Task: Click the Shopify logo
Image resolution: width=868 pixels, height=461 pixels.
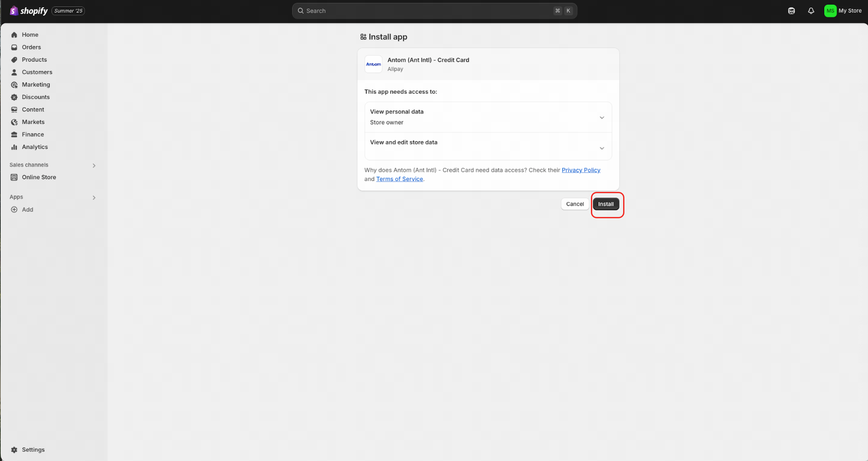Action: point(29,11)
